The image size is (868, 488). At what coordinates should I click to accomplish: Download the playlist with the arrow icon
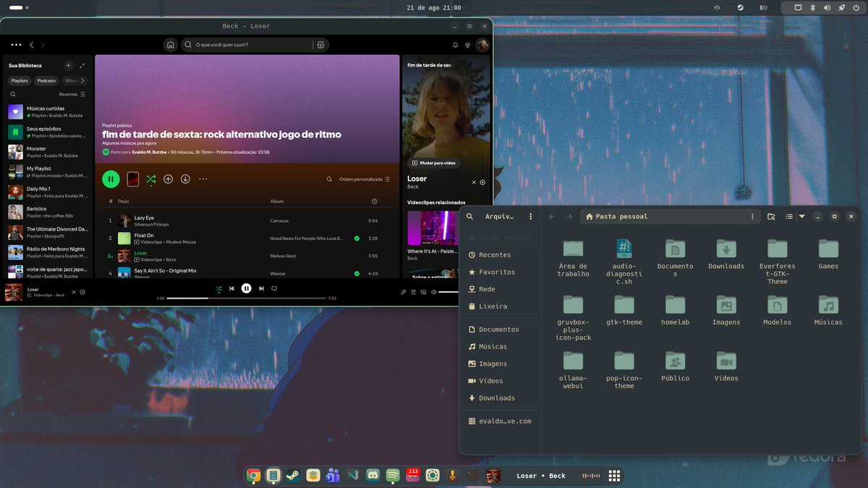(x=185, y=179)
